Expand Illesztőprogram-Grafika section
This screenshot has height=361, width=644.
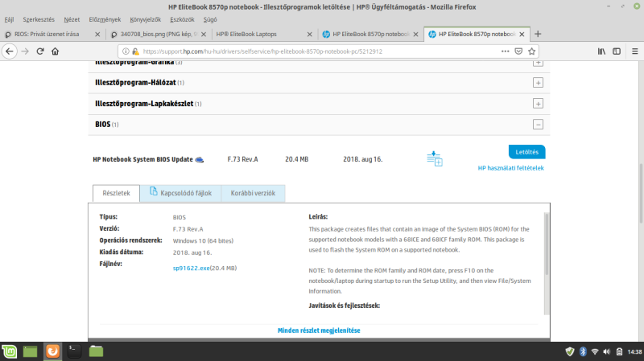538,63
